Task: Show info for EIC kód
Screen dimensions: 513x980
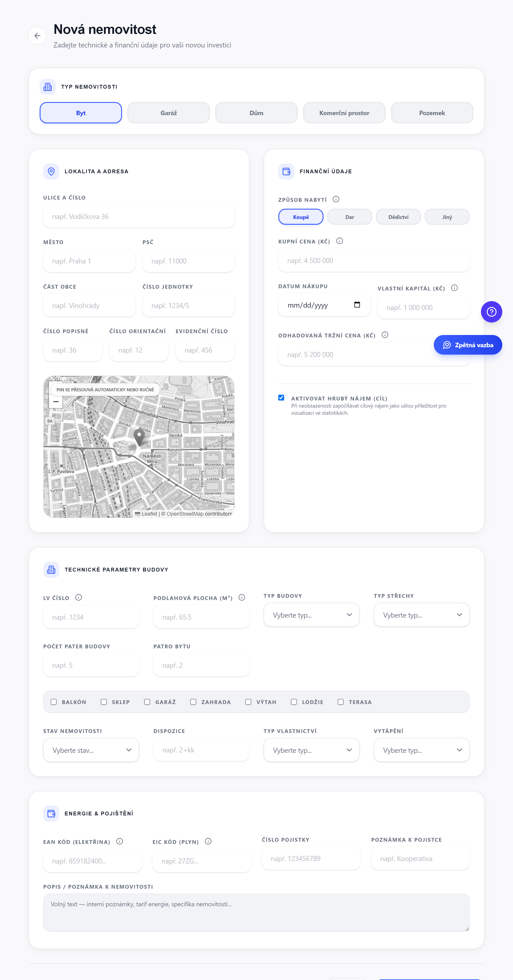Action: pyautogui.click(x=208, y=841)
